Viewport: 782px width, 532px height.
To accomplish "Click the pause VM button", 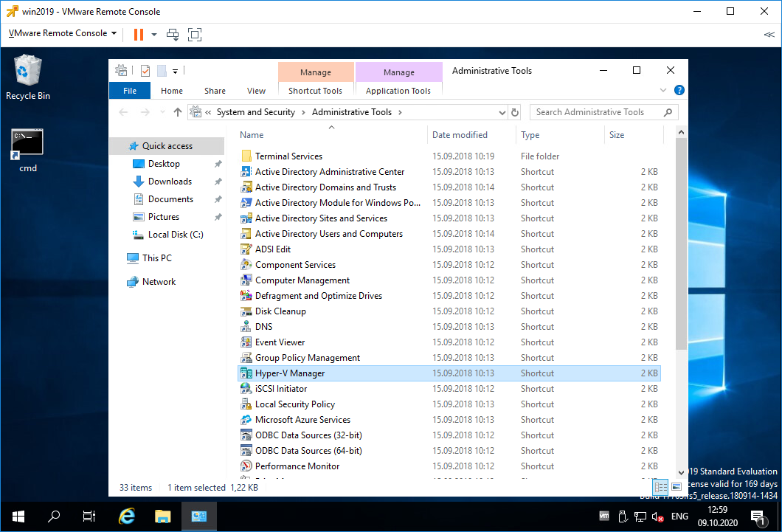I will (x=139, y=35).
